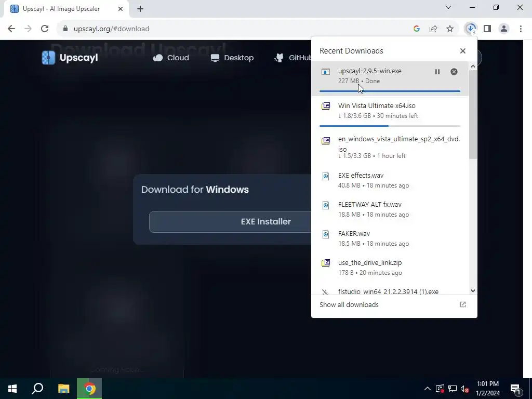Reload the Upscayl page
Viewport: 532px width, 399px height.
point(45,29)
